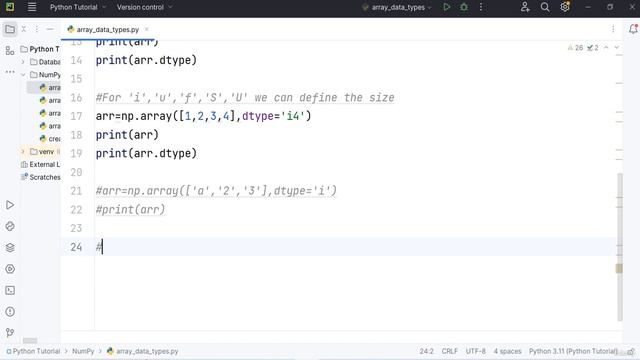This screenshot has height=360, width=640.
Task: Open Python 3.11 interpreter selector
Action: (573, 351)
